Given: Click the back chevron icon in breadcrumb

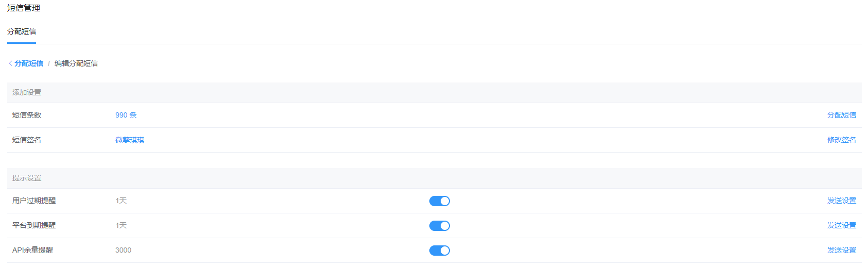Looking at the screenshot, I should (x=10, y=63).
